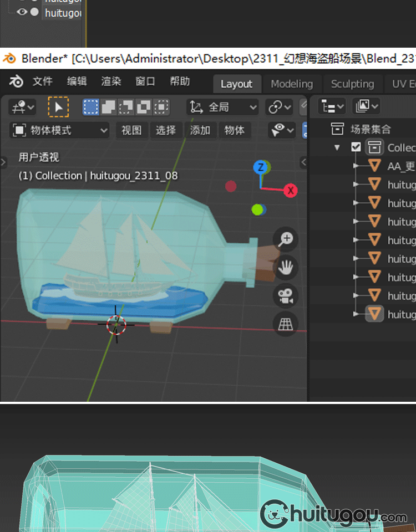The image size is (416, 532).
Task: Click the red X axis on the gizmo
Action: (291, 190)
